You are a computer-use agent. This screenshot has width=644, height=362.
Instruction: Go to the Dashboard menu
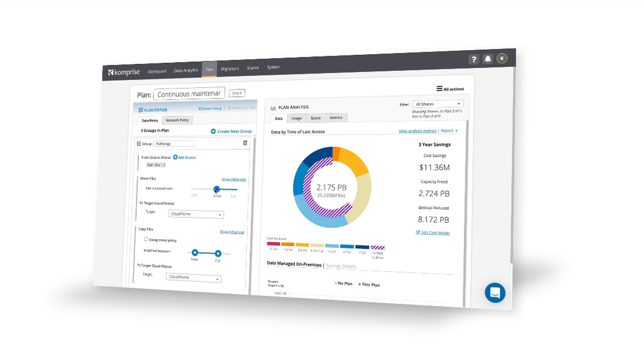click(157, 71)
